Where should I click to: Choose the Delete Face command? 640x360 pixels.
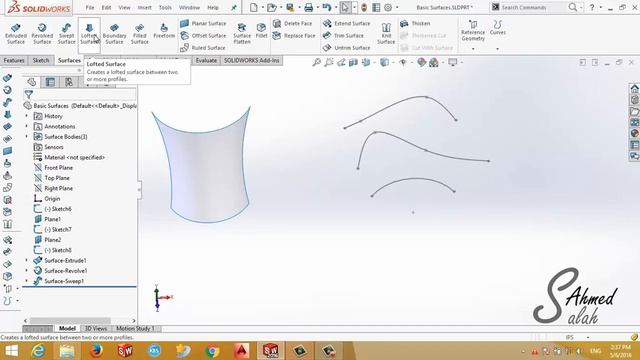point(293,23)
